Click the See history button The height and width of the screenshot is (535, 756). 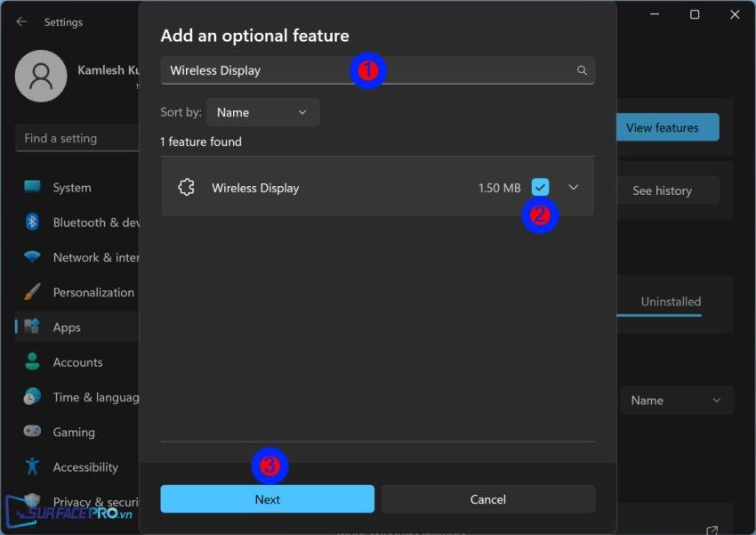(662, 190)
